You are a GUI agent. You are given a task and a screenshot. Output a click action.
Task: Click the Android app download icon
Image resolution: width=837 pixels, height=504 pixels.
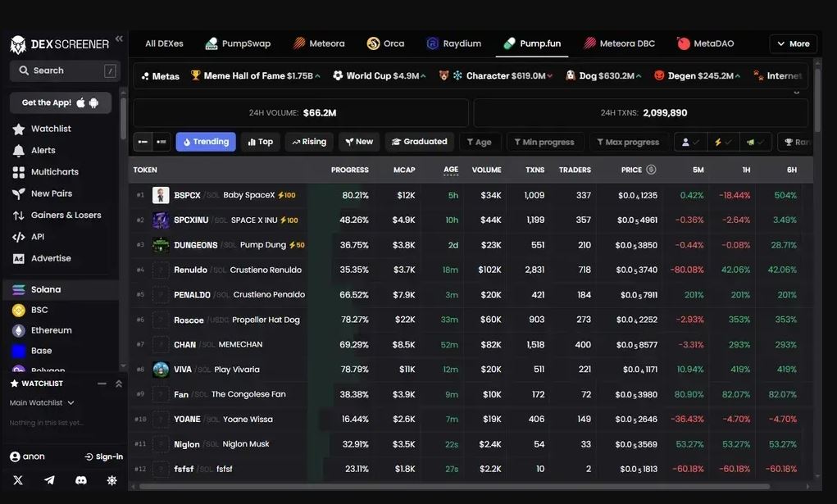(94, 102)
